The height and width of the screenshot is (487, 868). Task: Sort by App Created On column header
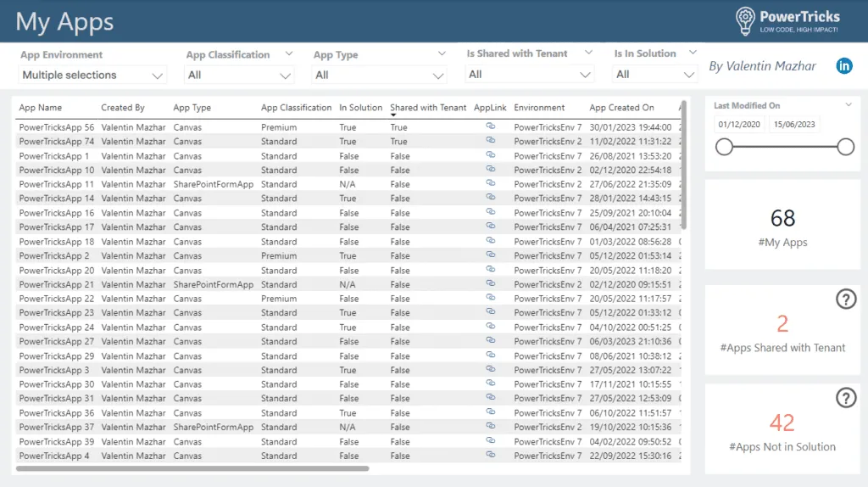pos(621,108)
